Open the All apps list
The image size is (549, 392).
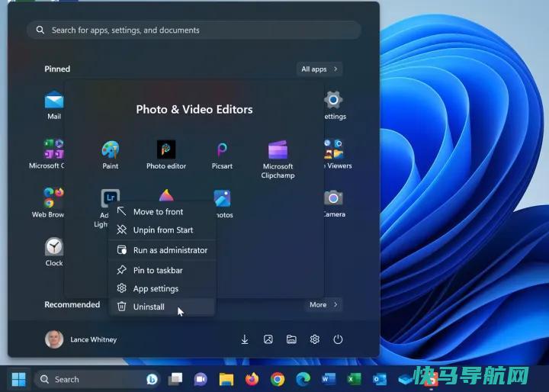pos(319,69)
